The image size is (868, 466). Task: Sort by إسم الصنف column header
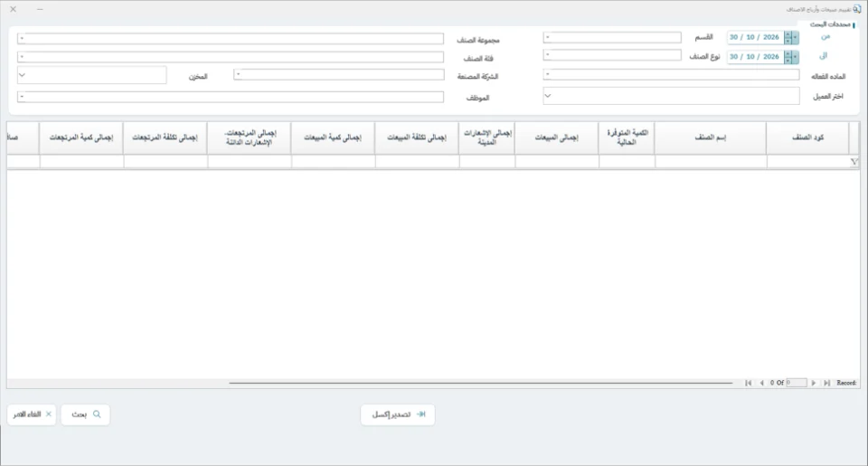click(x=711, y=138)
